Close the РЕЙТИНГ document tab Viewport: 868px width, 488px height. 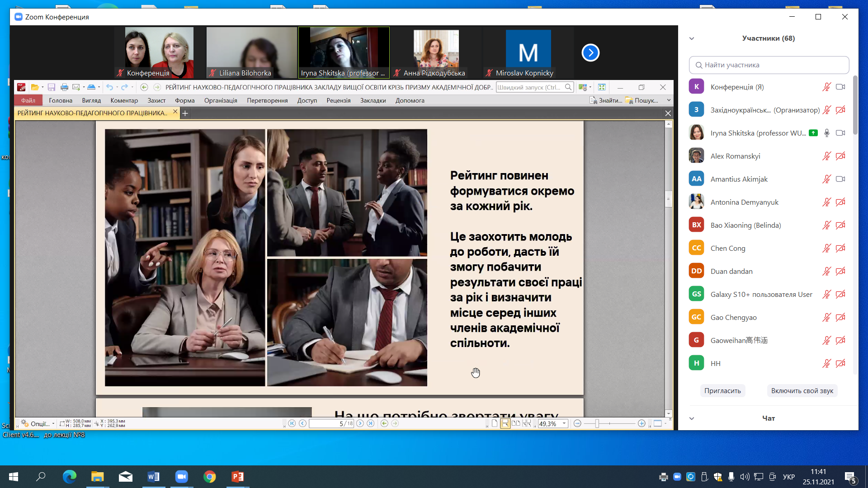click(175, 112)
